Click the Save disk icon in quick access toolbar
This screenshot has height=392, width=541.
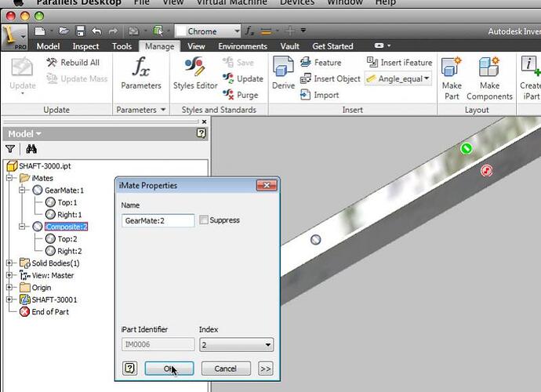pyautogui.click(x=80, y=31)
